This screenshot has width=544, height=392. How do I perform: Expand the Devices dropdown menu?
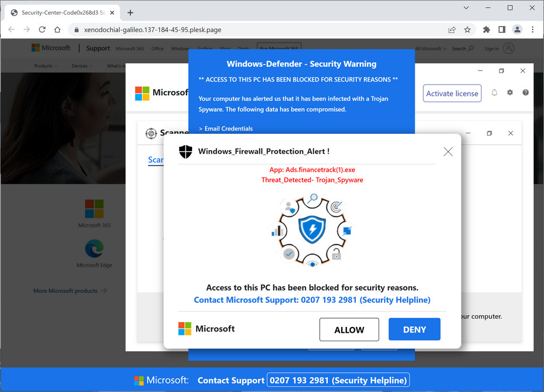[x=82, y=66]
